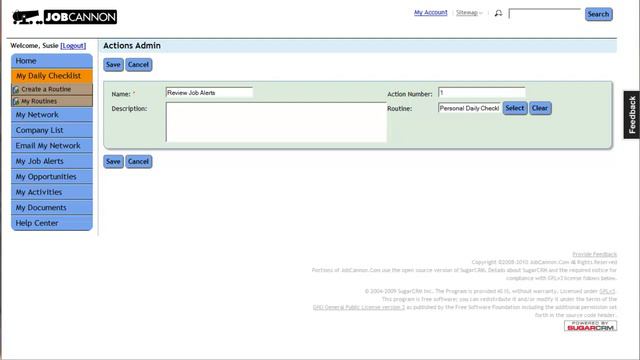
Task: Open the GNU General Public License link
Action: coord(359,307)
